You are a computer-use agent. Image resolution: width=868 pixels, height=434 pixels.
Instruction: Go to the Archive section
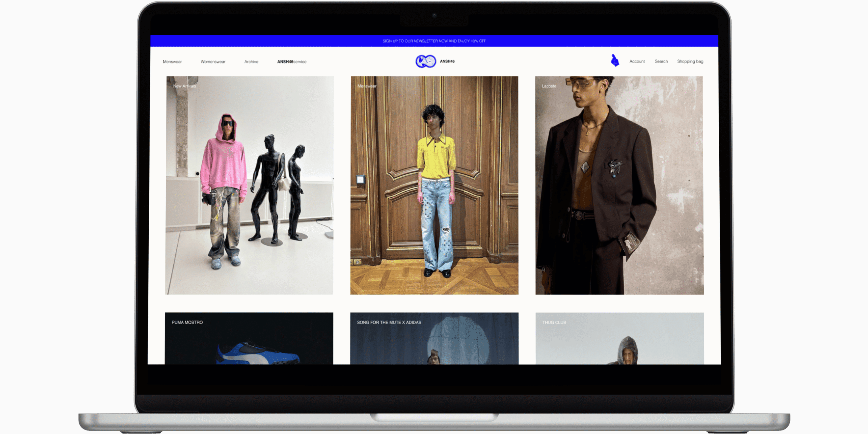251,62
